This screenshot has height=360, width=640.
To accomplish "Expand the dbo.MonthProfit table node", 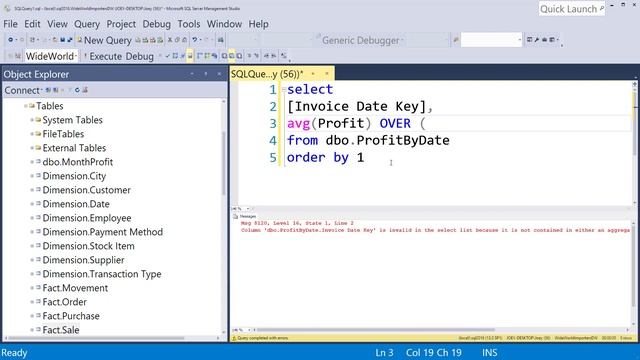I will coord(32,162).
